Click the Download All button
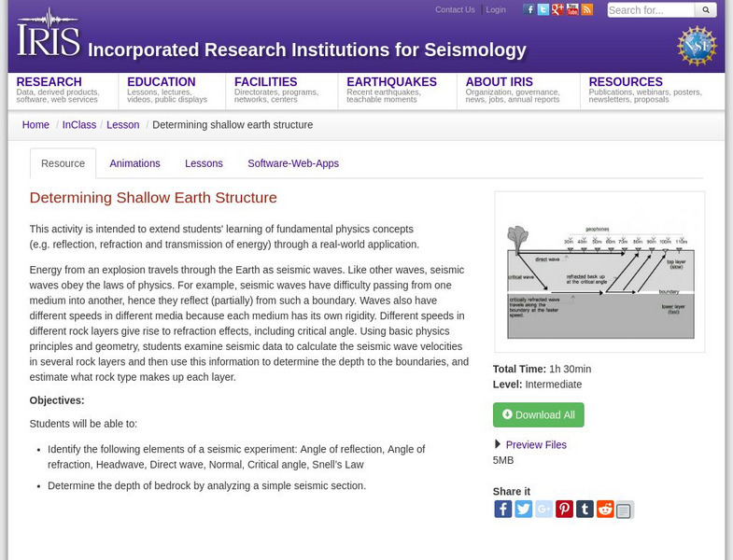The image size is (733, 560). pos(538,415)
